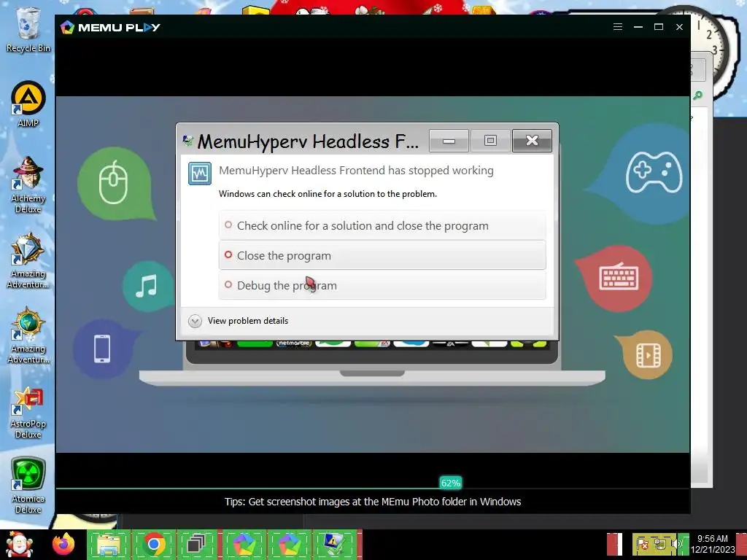The width and height of the screenshot is (747, 560).
Task: Open the lower Amazing Adventures shortcut with globe
Action: (28, 335)
